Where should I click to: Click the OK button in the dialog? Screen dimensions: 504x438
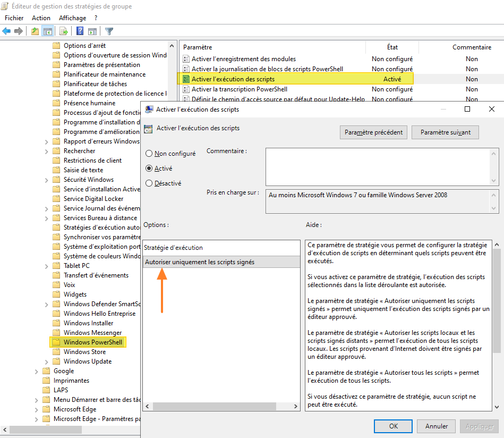pos(393,426)
